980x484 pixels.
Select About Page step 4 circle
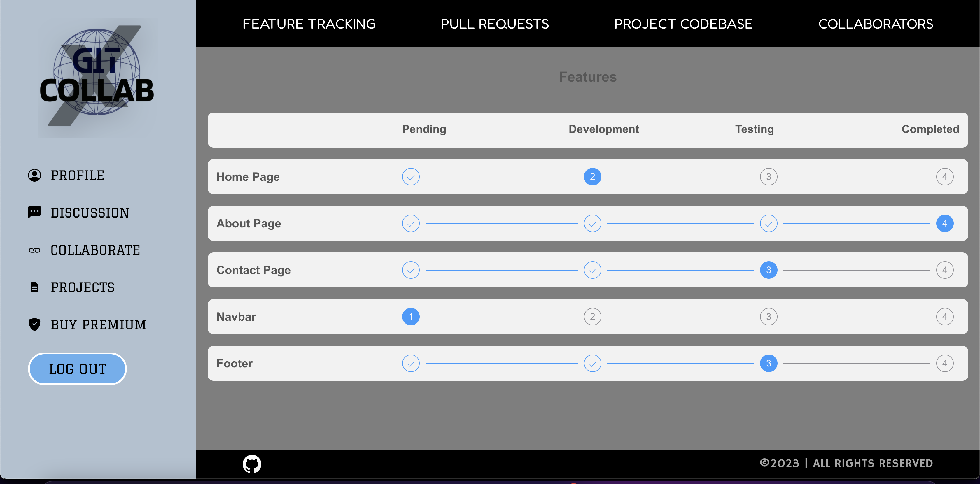tap(945, 224)
